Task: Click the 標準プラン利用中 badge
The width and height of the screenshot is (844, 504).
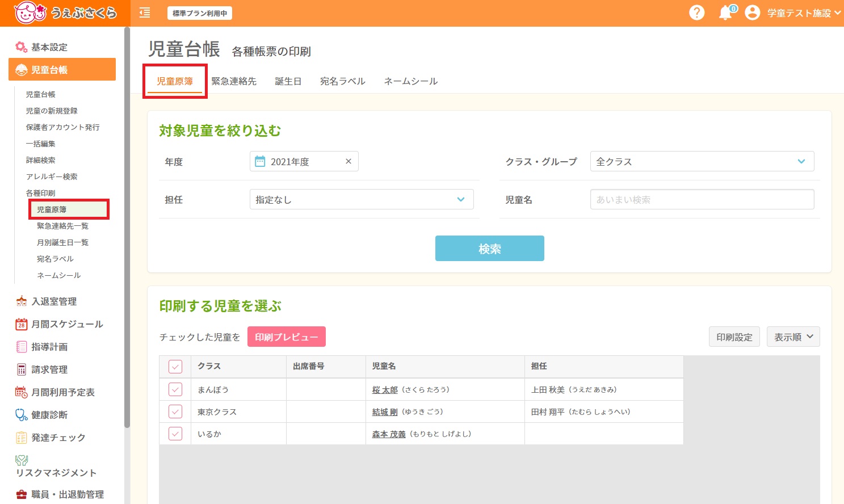Action: pos(200,13)
